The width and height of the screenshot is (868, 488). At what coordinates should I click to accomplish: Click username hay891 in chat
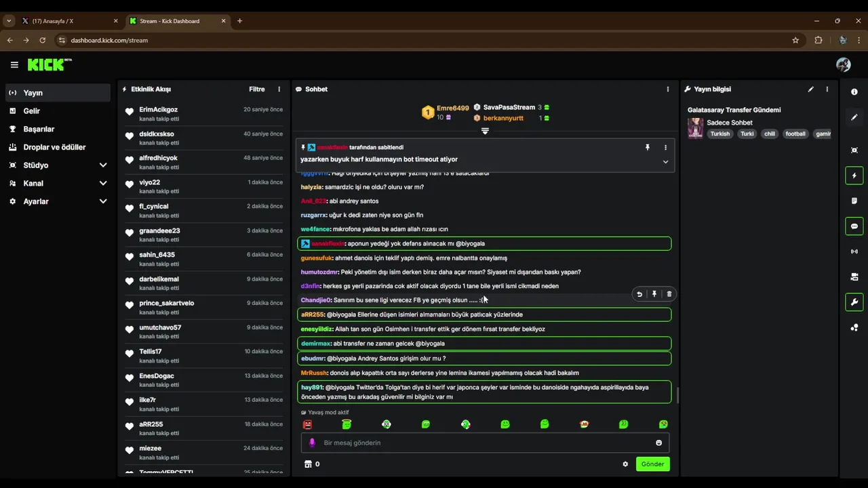(312, 388)
